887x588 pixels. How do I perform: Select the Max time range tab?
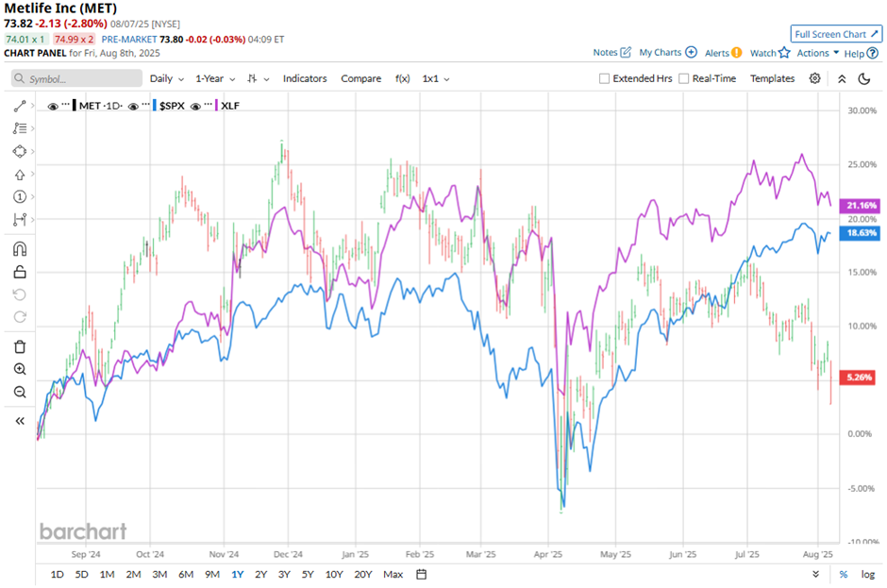click(x=393, y=575)
